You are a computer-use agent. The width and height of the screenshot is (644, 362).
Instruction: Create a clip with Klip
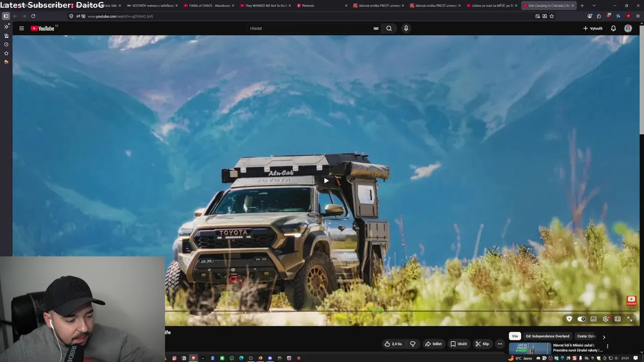[x=482, y=344]
